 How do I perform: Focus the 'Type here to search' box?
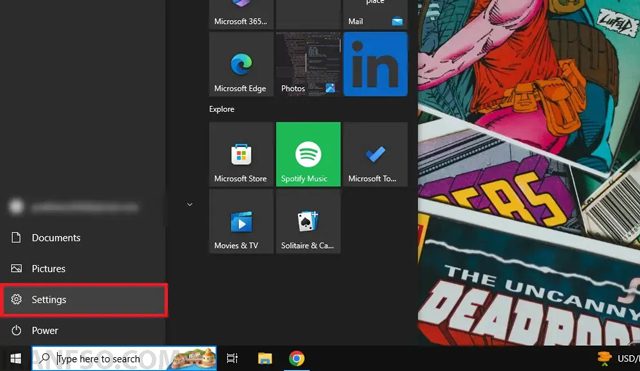pyautogui.click(x=124, y=358)
